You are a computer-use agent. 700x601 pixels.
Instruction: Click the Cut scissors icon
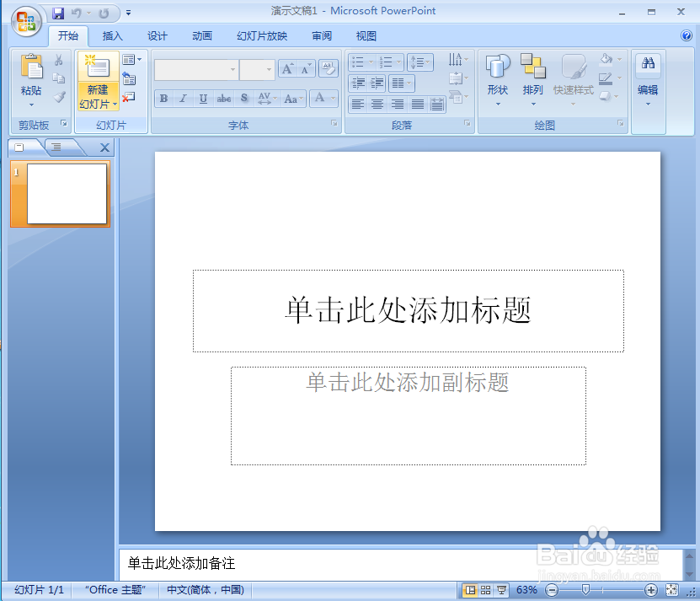click(x=58, y=60)
